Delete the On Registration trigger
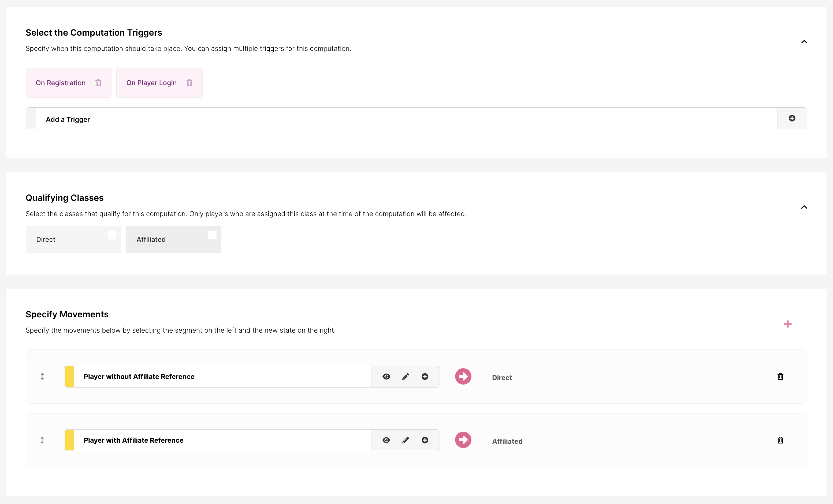833x504 pixels. pyautogui.click(x=98, y=83)
